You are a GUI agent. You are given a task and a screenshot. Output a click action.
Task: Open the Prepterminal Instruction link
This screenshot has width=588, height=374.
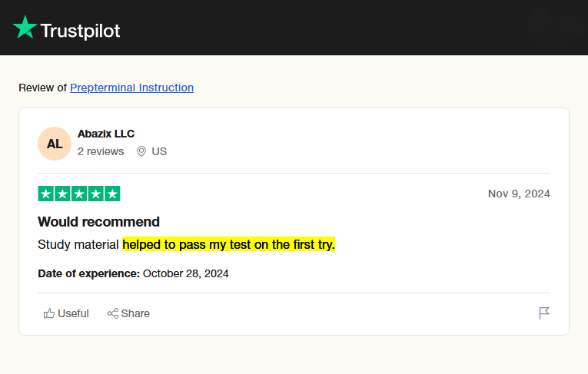(131, 88)
